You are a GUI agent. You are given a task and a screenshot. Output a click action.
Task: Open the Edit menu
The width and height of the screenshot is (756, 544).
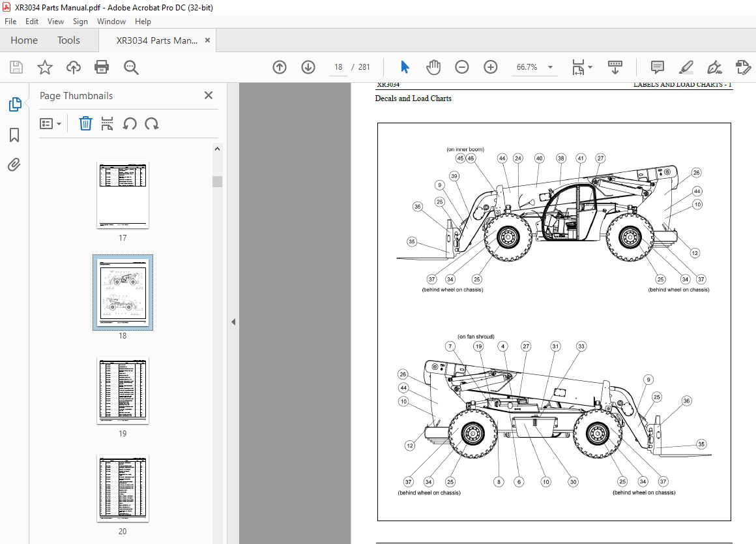32,22
